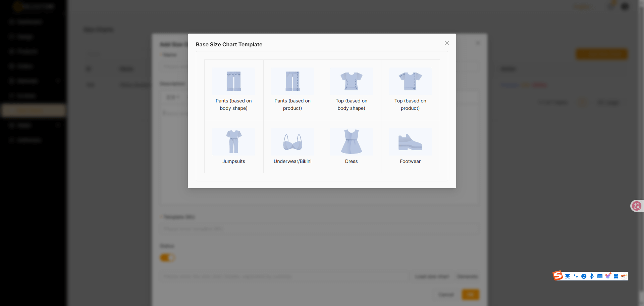Toggle the orange Status switch
Viewport: 644px width, 306px height.
[x=167, y=258]
